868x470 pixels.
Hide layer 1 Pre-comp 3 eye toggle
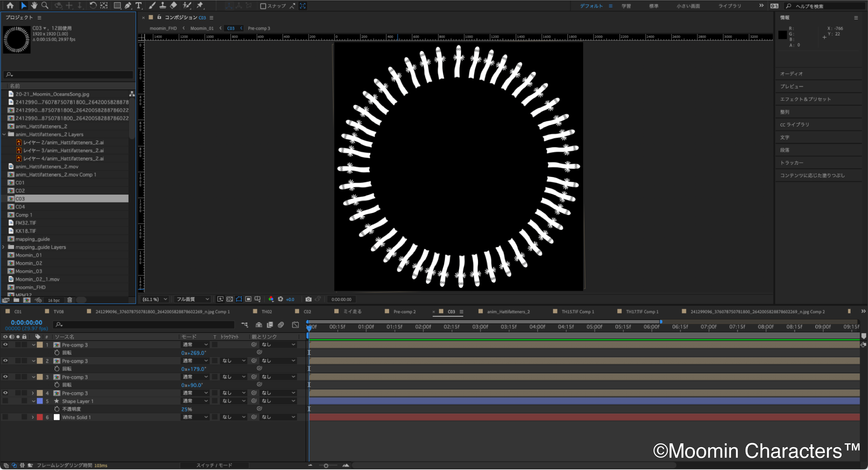point(5,345)
